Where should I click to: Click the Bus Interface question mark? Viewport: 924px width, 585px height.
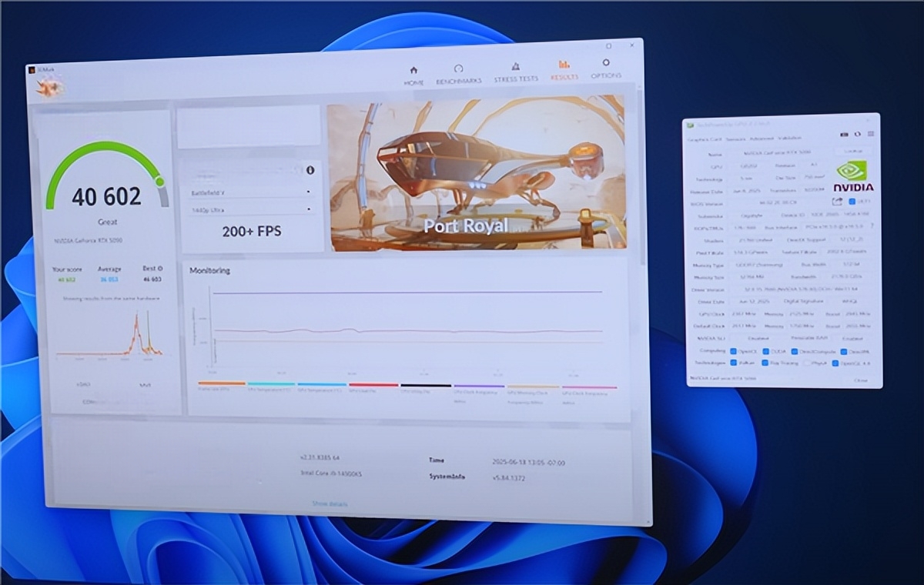pyautogui.click(x=872, y=227)
